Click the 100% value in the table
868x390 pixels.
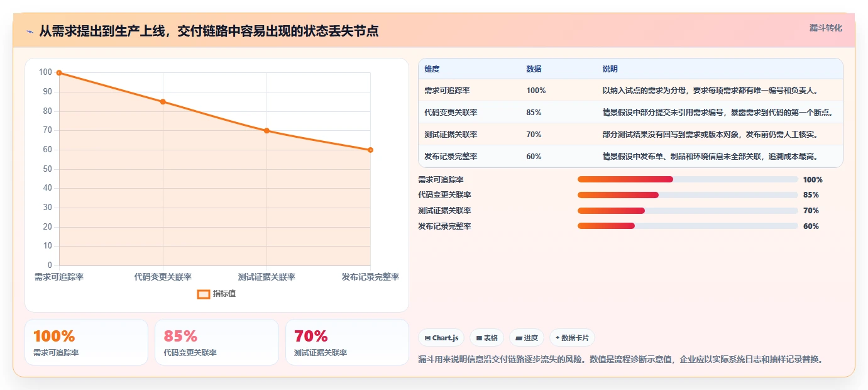point(536,91)
